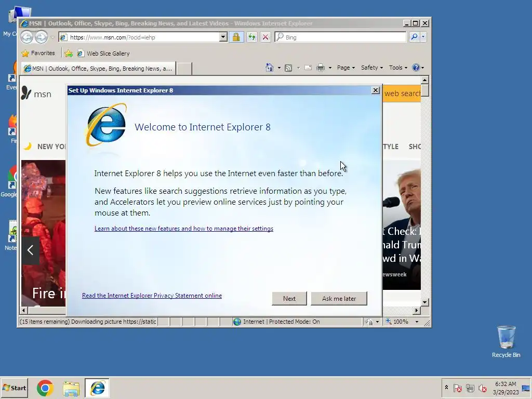
Task: Click the Internet Protected Mode status text
Action: pos(281,322)
